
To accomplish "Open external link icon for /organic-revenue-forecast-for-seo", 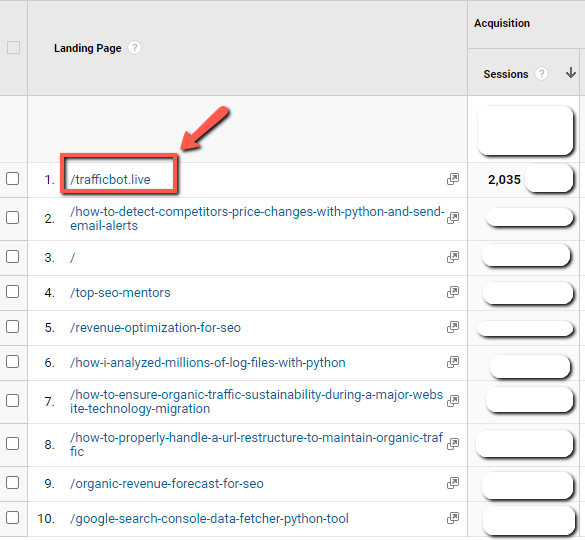I will coord(453,483).
